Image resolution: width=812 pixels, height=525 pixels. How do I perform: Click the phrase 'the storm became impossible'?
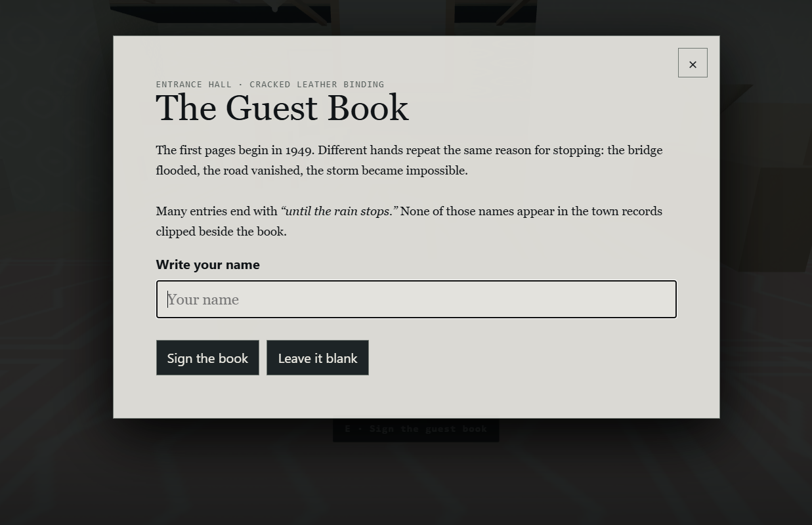point(387,171)
